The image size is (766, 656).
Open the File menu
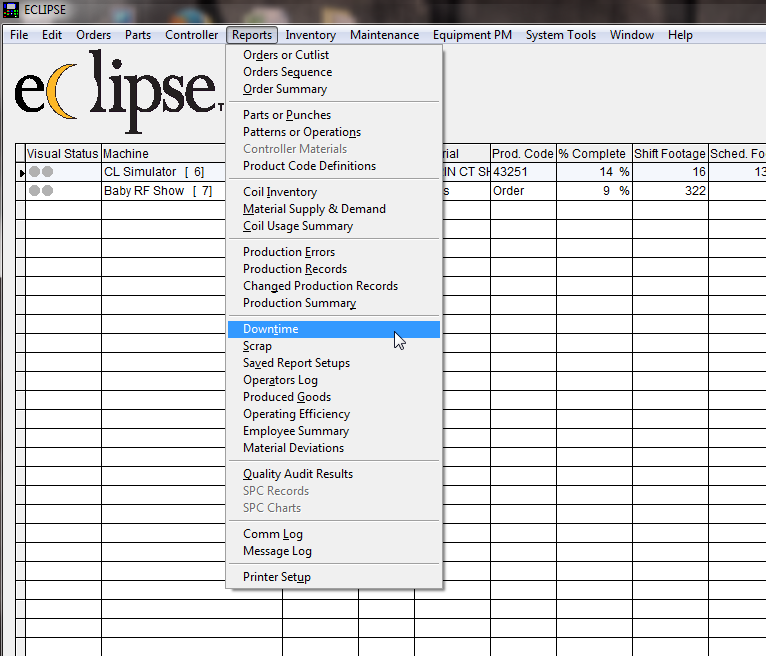(x=19, y=35)
